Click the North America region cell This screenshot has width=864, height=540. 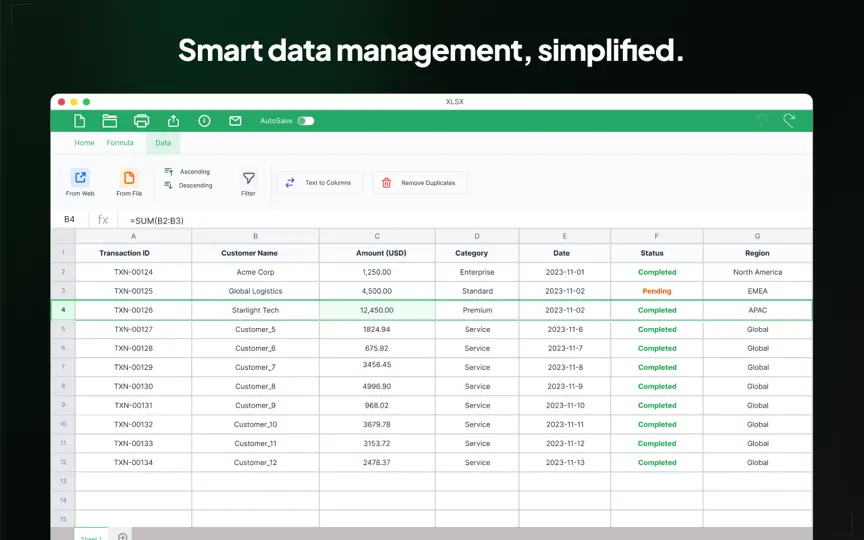pos(757,272)
